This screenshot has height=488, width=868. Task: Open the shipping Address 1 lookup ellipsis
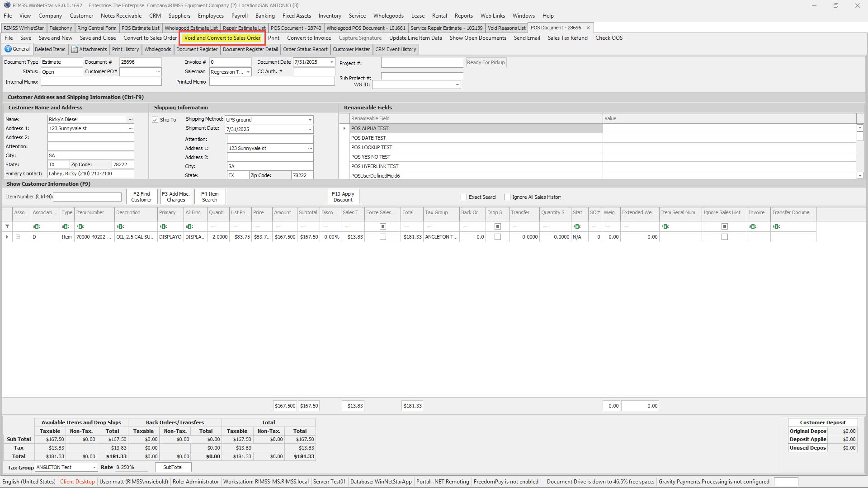pyautogui.click(x=310, y=148)
